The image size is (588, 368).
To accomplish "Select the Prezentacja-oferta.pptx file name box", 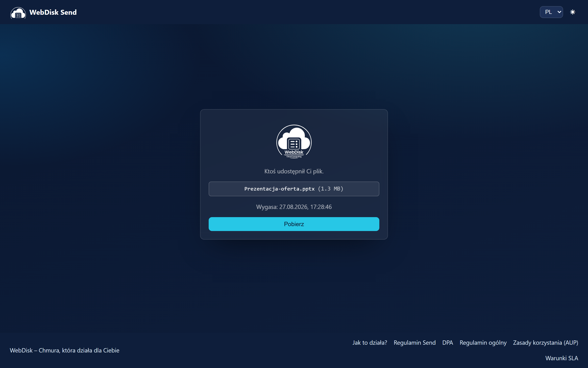I will [294, 189].
